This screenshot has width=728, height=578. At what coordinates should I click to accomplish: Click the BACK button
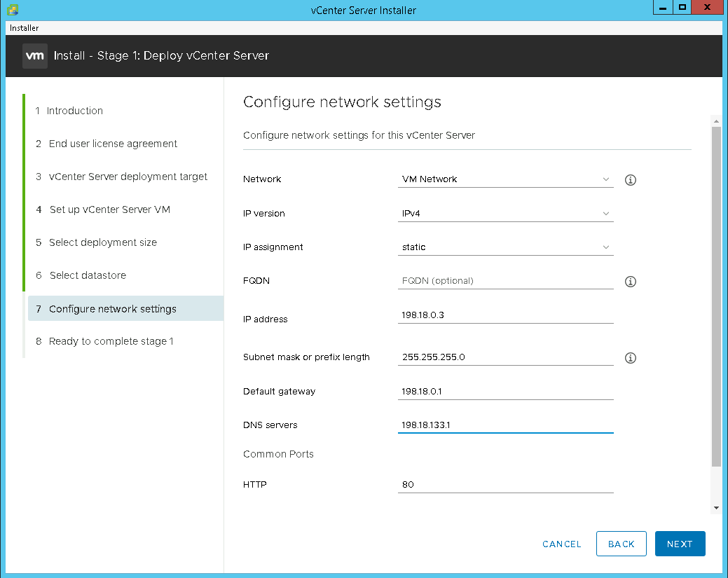tap(621, 544)
